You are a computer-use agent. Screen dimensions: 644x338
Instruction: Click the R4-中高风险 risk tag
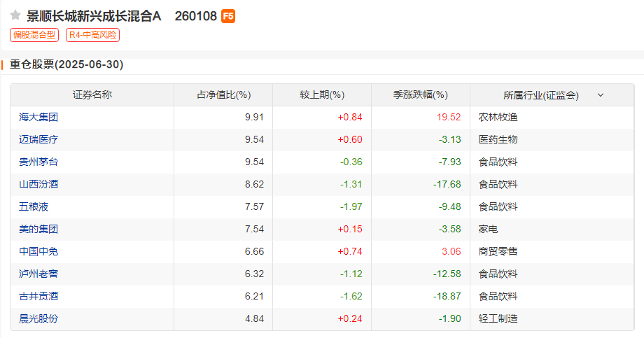[93, 35]
